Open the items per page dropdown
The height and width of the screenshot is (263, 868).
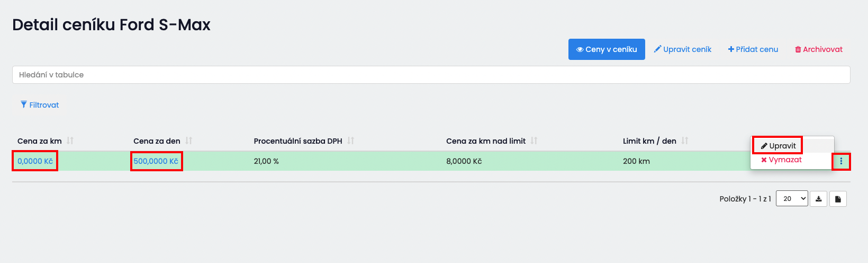[x=792, y=199]
